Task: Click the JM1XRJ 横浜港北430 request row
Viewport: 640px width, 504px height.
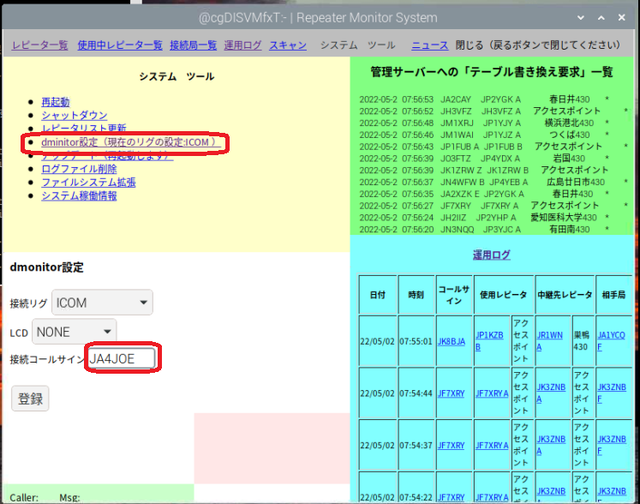Action: tap(484, 123)
